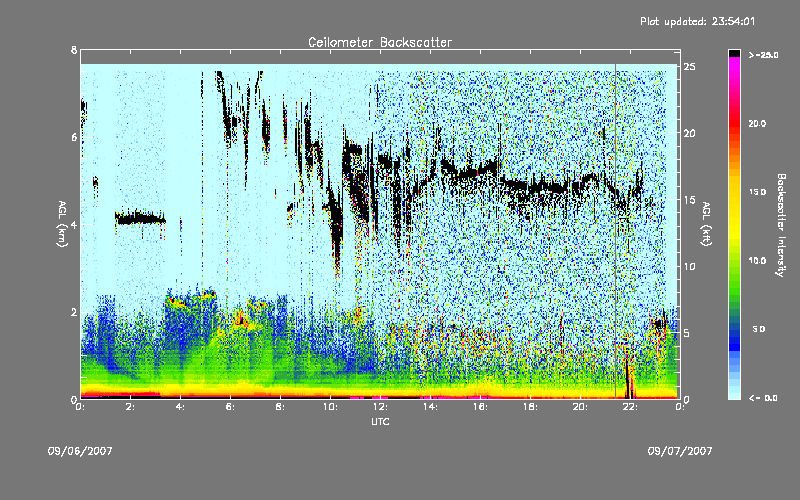
Task: Click the "14:" hour tick on UTC axis
Action: [x=430, y=407]
